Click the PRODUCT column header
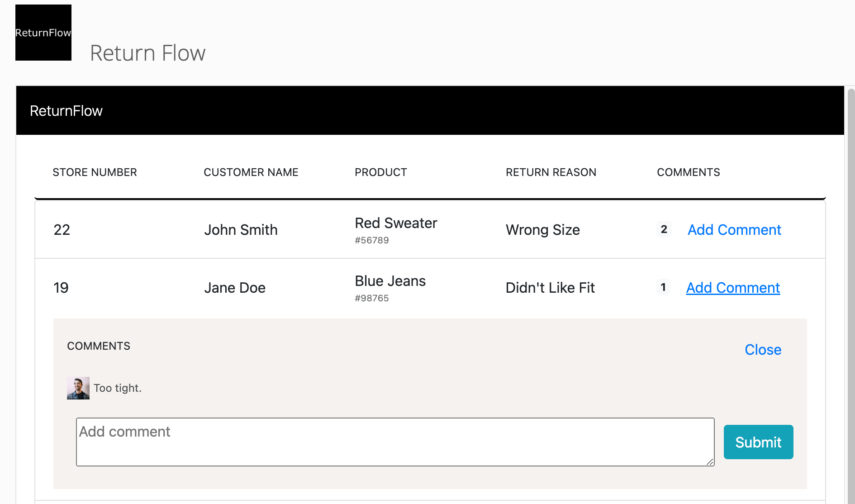Screen dimensions: 855x504 [x=381, y=172]
